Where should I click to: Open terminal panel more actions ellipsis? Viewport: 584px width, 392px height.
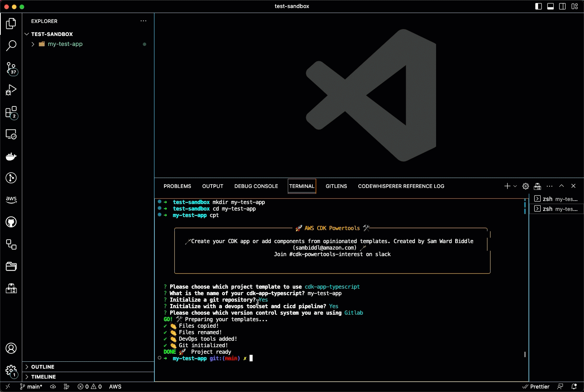[550, 186]
